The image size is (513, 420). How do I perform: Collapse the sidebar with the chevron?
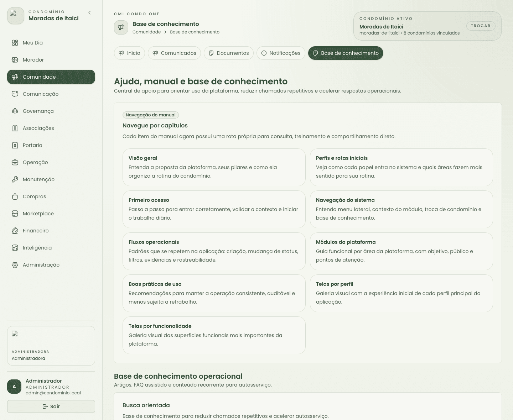coord(89,13)
